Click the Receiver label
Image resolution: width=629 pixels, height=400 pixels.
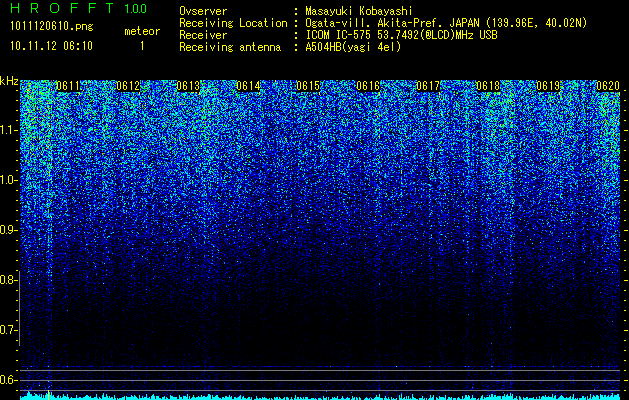[x=203, y=35]
